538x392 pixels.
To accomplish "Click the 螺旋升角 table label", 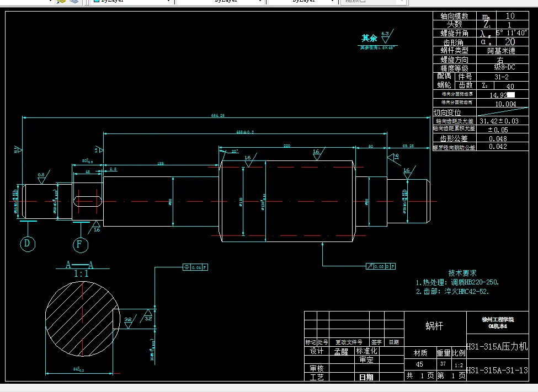I will click(x=454, y=33).
